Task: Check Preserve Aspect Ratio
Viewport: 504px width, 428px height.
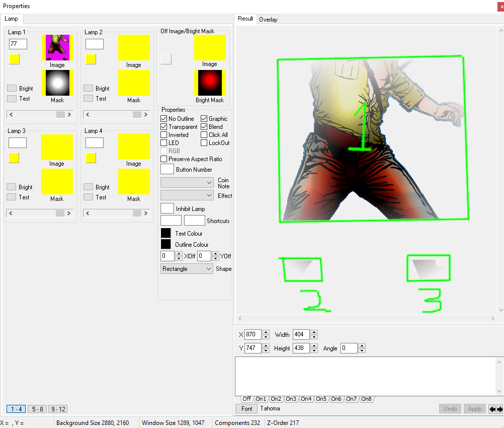Action: coord(164,159)
